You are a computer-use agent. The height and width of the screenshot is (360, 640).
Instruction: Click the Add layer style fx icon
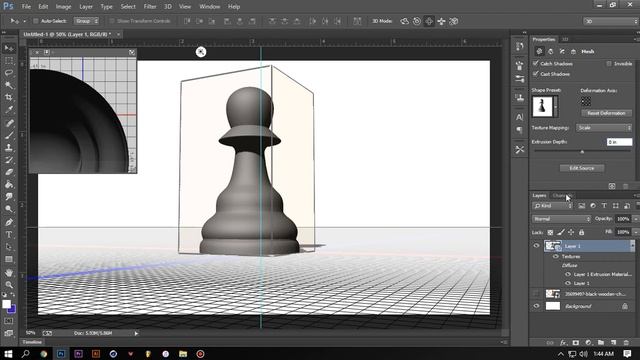tap(563, 342)
